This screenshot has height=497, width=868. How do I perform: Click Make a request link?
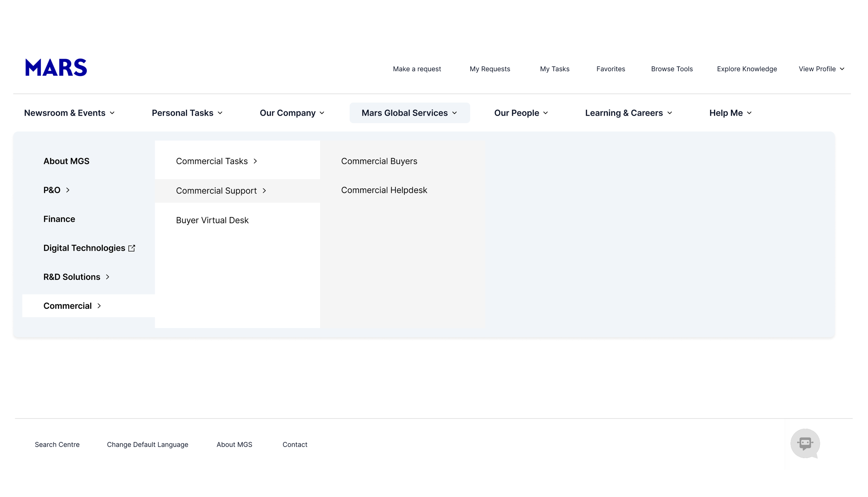coord(417,69)
